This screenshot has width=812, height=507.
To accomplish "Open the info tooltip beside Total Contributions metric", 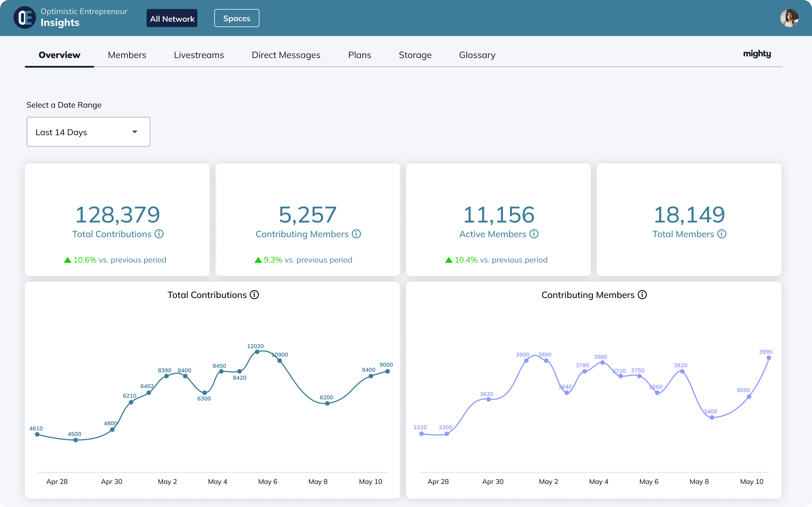I will pos(159,234).
